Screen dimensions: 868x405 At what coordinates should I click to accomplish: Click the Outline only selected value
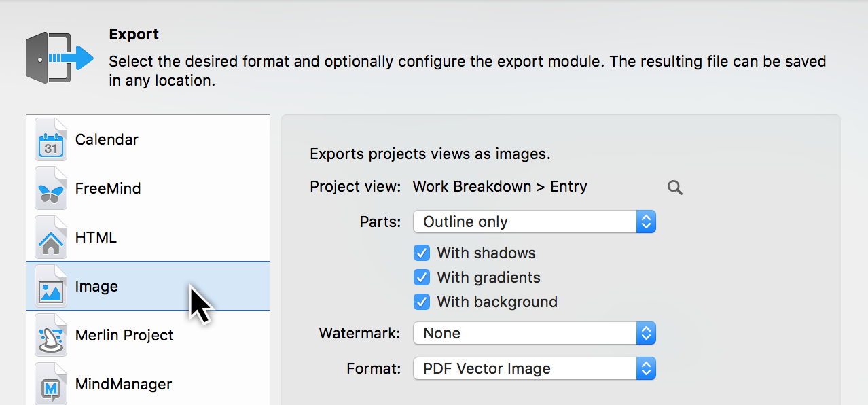point(465,222)
